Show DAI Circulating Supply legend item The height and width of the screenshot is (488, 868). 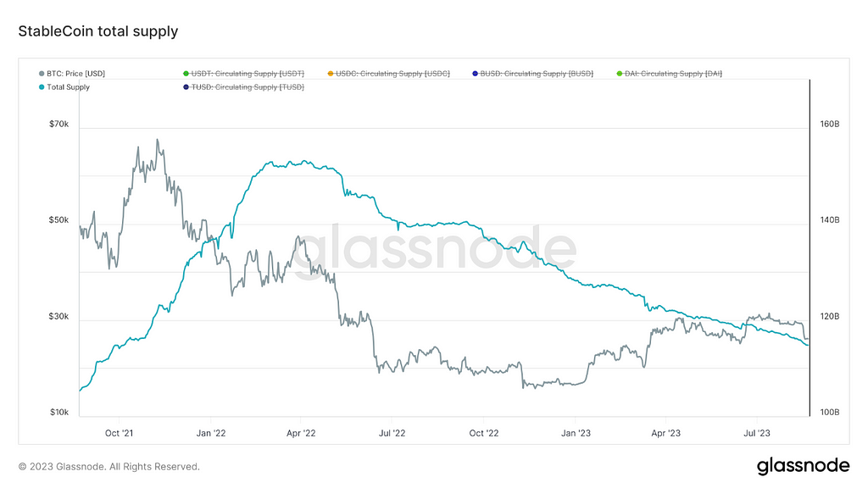[670, 74]
